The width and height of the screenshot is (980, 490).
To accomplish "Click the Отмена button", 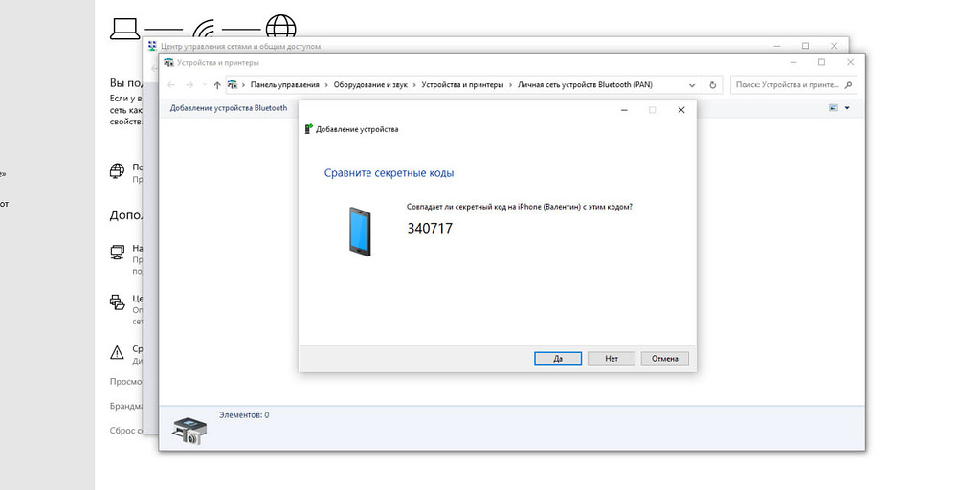I will point(664,358).
